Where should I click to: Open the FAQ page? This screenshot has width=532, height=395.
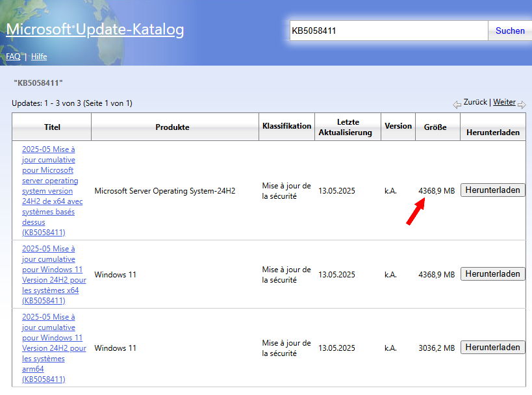[x=13, y=57]
